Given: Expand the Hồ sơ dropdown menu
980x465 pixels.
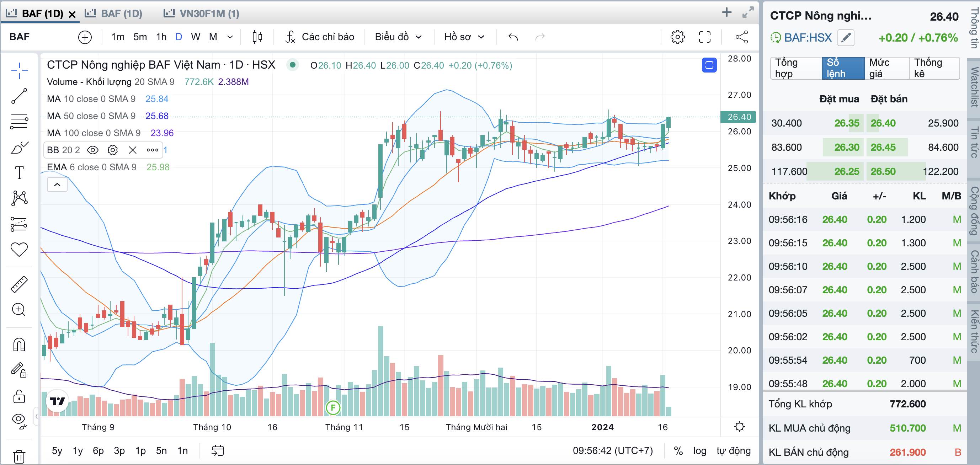Looking at the screenshot, I should click(x=464, y=37).
